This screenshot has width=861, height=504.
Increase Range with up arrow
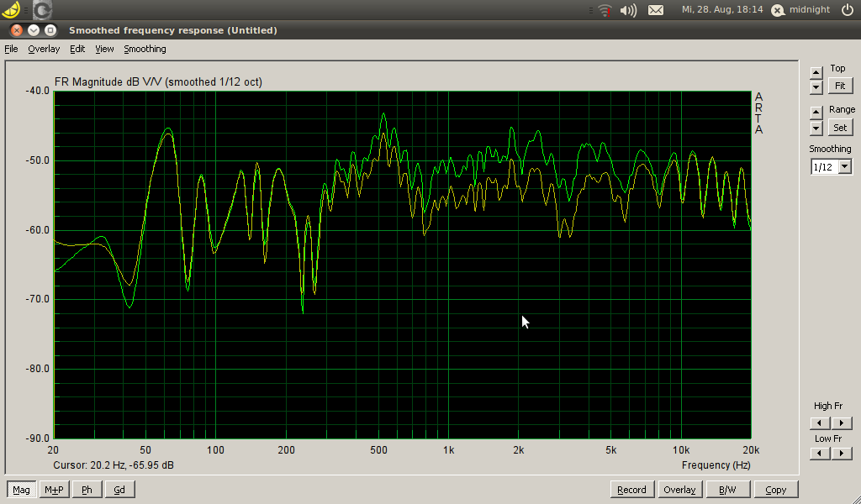click(816, 113)
